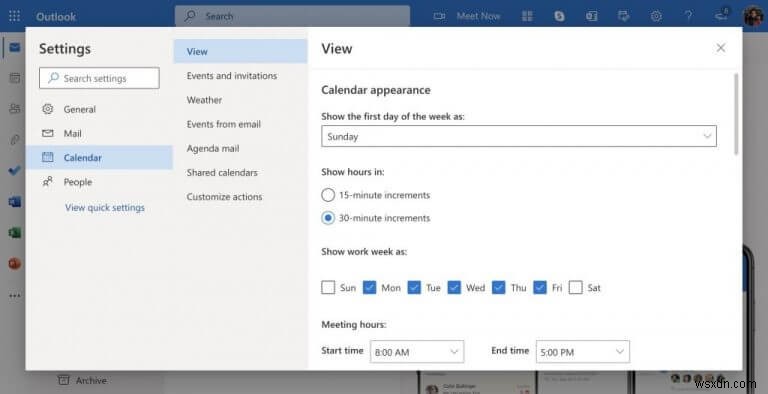Click the View quick settings link
The height and width of the screenshot is (394, 768).
tap(105, 208)
